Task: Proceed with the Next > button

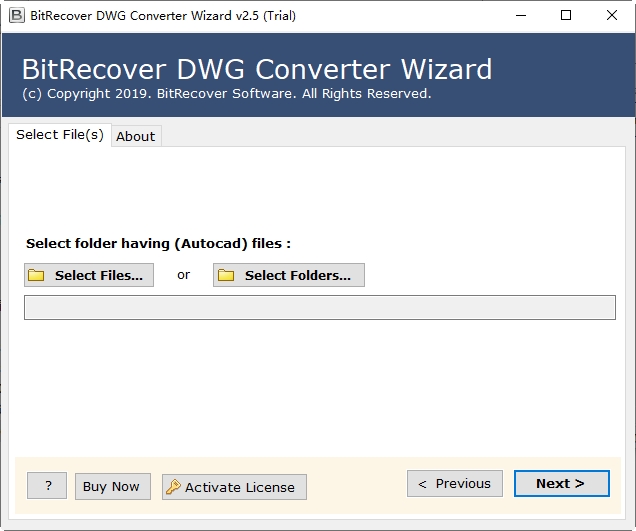Action: pos(562,484)
